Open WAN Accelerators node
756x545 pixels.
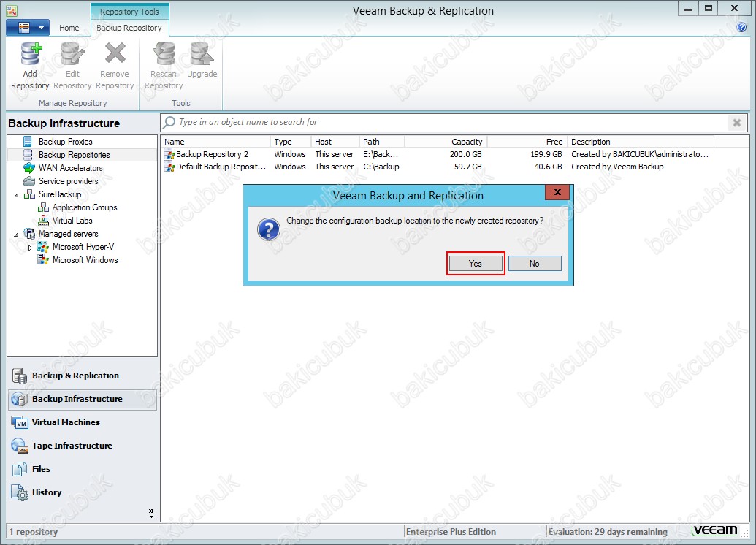pyautogui.click(x=70, y=168)
